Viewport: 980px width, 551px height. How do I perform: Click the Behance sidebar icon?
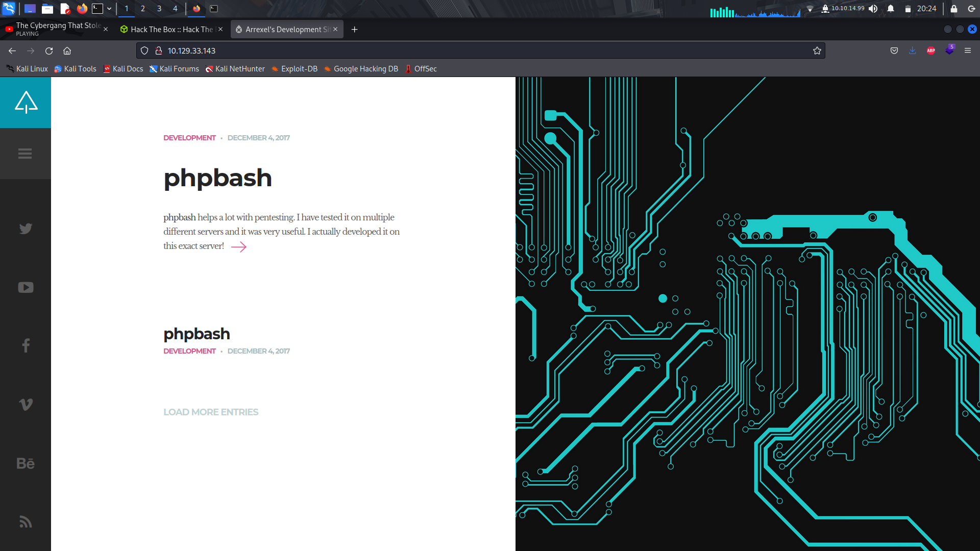pos(26,463)
